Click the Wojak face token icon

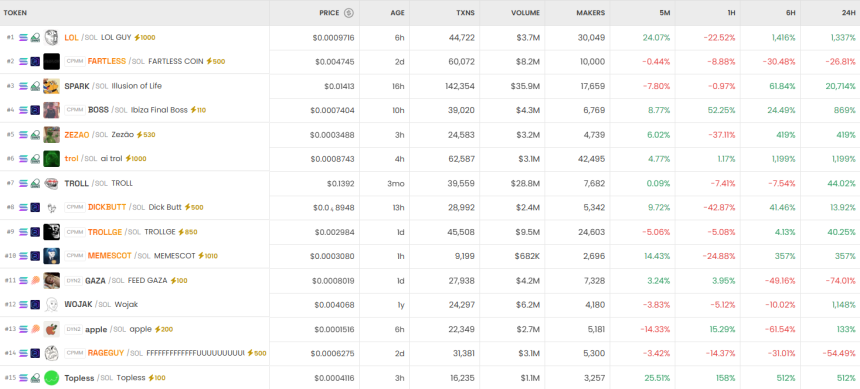click(52, 305)
